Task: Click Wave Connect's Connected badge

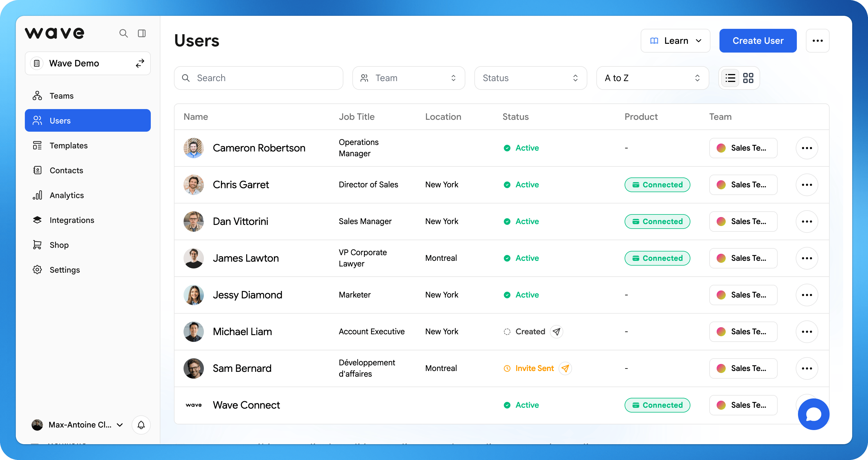Action: pos(657,405)
